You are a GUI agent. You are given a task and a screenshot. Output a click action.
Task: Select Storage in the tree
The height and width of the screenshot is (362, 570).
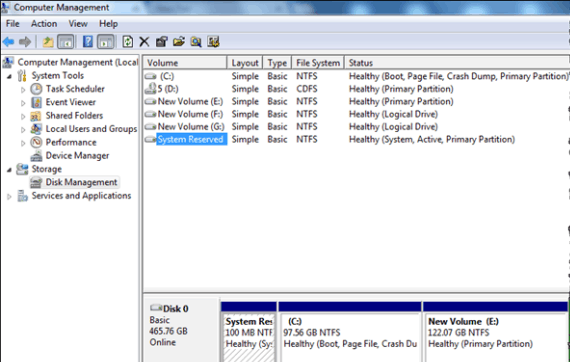point(47,169)
